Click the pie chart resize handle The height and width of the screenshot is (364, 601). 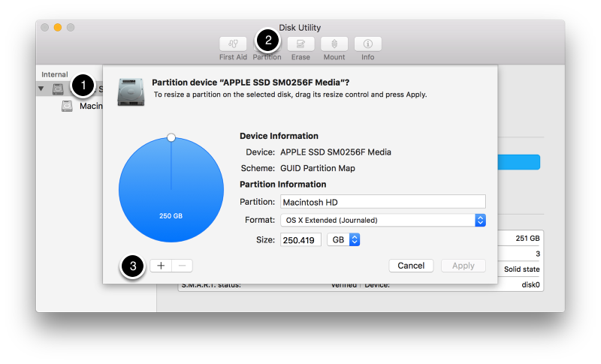[171, 138]
